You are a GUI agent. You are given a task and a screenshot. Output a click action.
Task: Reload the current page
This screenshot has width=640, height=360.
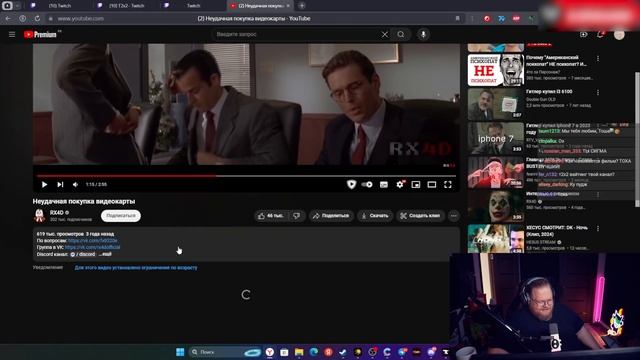[37, 18]
